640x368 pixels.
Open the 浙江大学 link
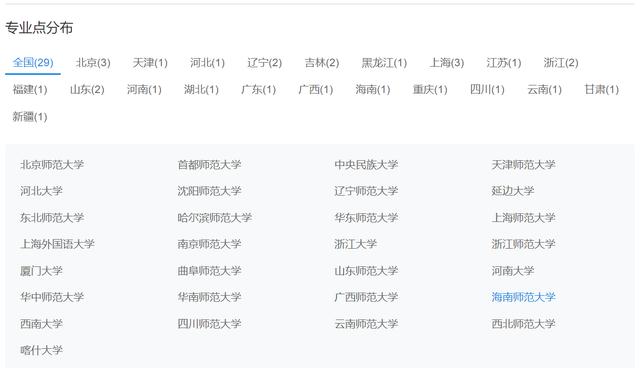tap(356, 244)
